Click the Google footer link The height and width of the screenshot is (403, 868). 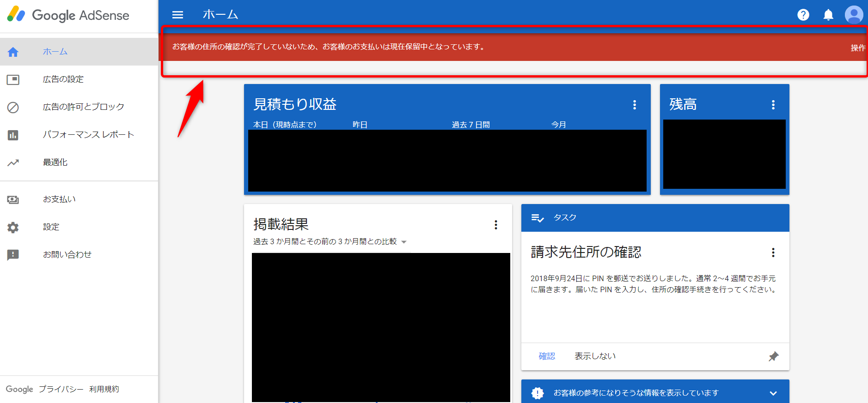click(19, 389)
